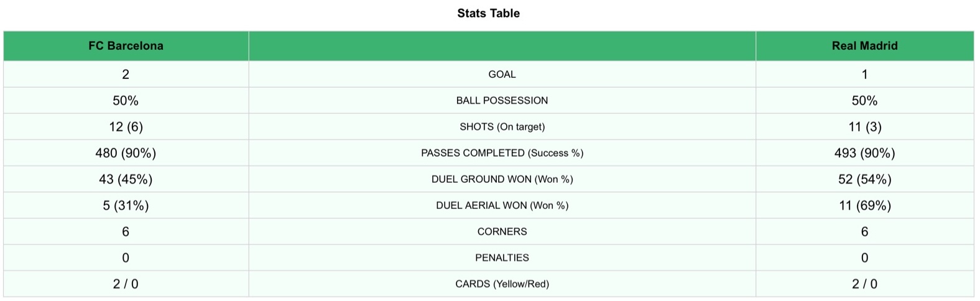
Task: Select the Real Madrid column header
Action: coord(864,45)
